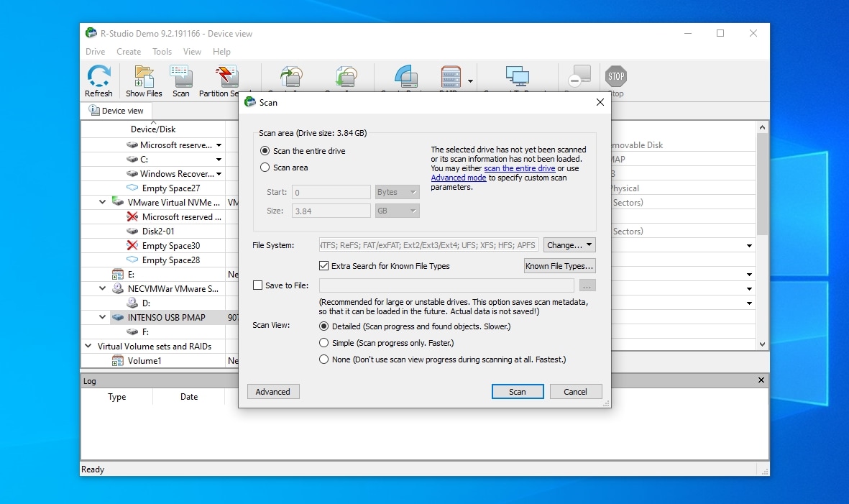Click the INTENSO USB PMAP device icon

coord(117,317)
